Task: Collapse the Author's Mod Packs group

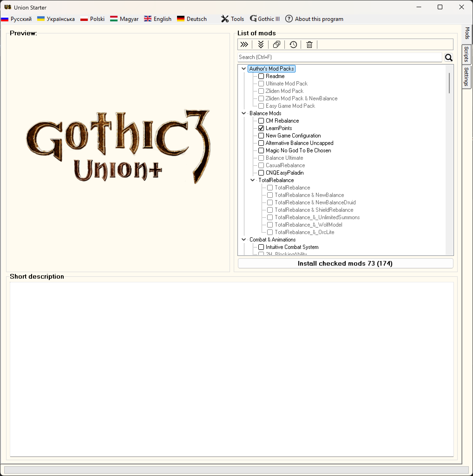Action: pos(243,68)
